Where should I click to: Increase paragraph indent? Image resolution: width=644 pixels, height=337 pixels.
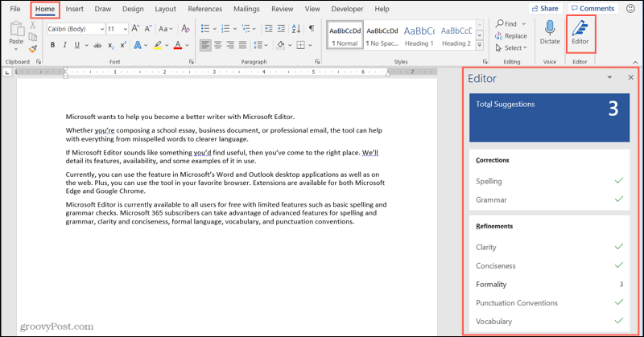(281, 29)
